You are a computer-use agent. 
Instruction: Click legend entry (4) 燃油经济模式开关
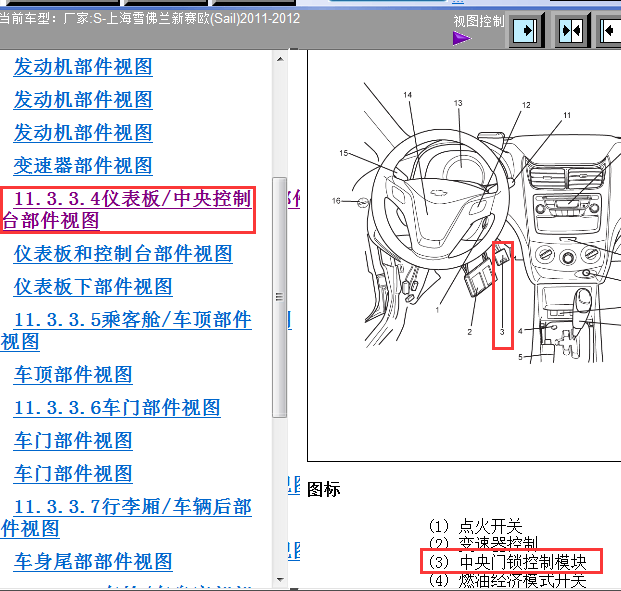click(507, 580)
